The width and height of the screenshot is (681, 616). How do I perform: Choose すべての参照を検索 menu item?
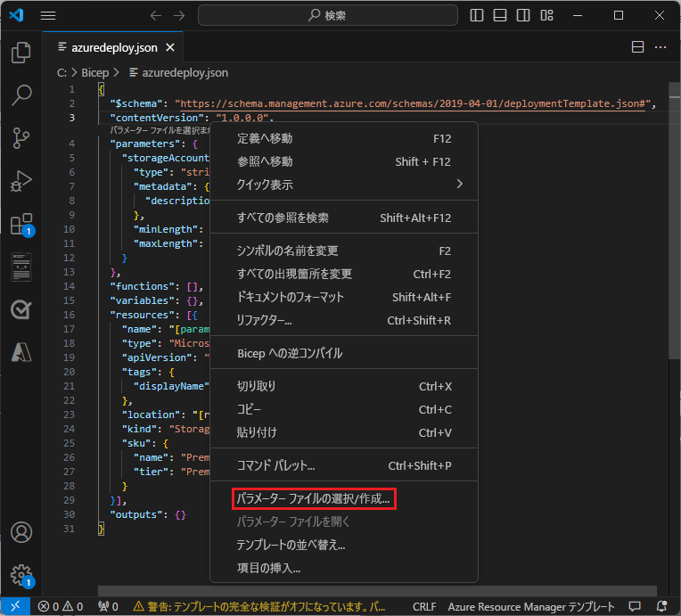(x=343, y=218)
